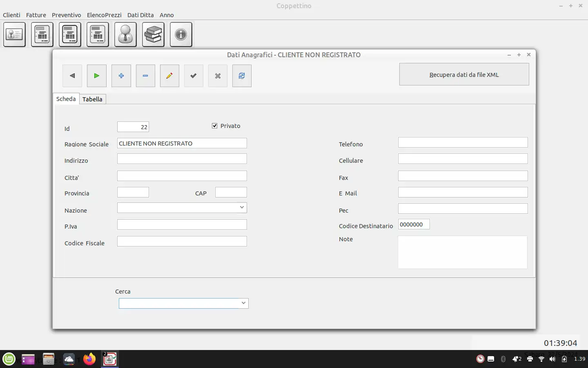Cancel changes with the X toolbar button
This screenshot has width=588, height=368.
point(218,76)
